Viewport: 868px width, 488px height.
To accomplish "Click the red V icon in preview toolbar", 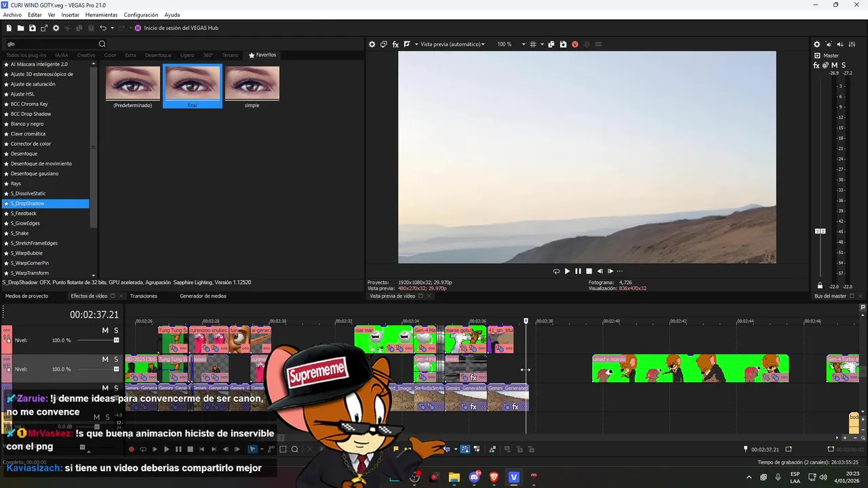I will [575, 44].
